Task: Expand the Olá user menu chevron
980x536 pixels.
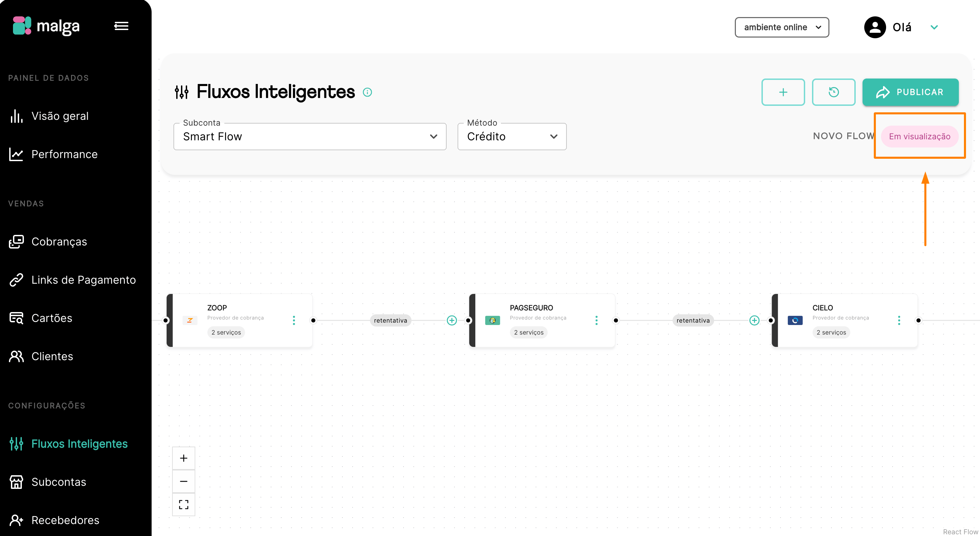Action: point(934,27)
